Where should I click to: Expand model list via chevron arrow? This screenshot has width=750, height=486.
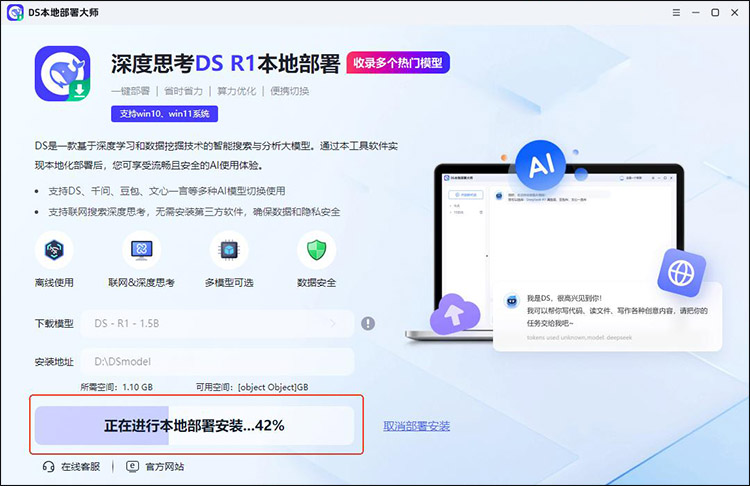pos(333,324)
